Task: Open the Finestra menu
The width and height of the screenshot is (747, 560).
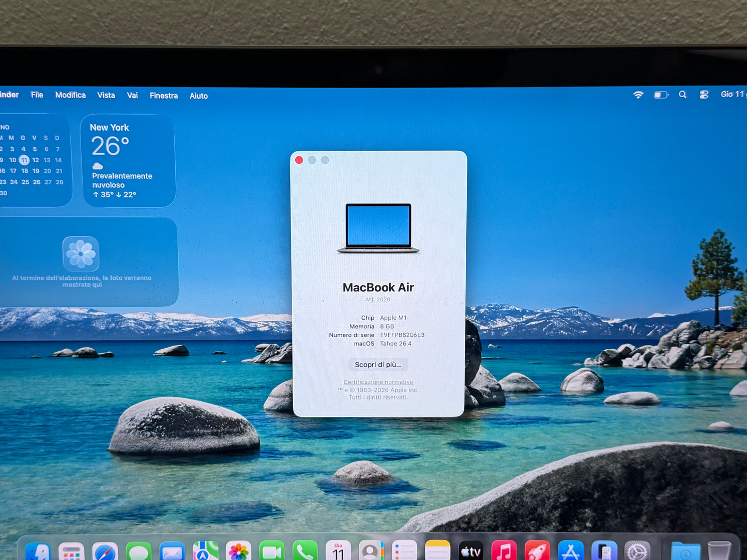Action: (164, 96)
